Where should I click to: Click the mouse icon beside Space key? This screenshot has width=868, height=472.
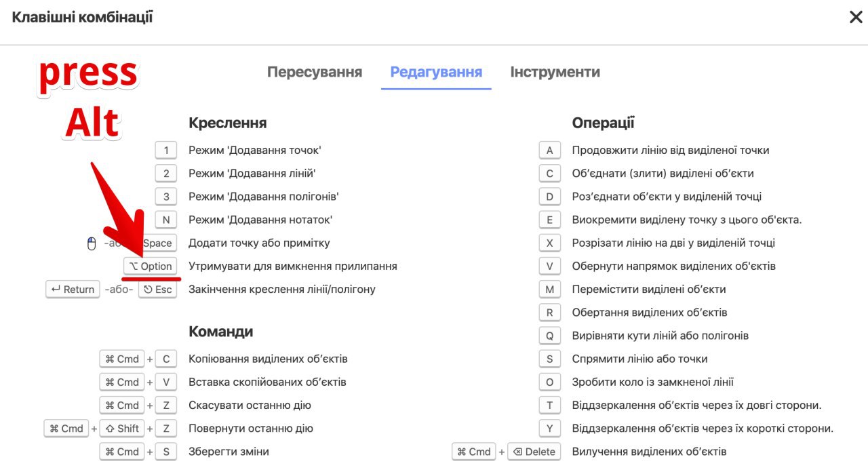[92, 243]
